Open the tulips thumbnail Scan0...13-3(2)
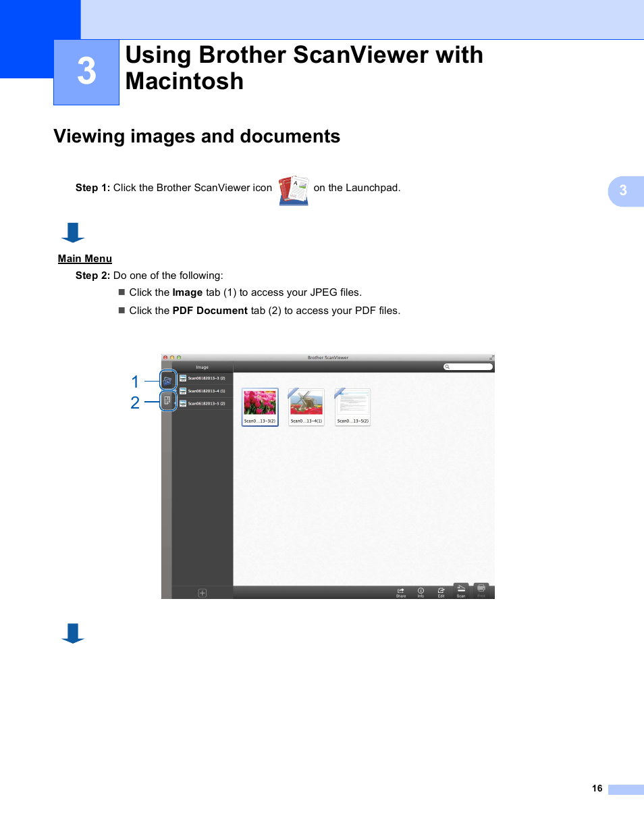The width and height of the screenshot is (644, 834). tap(260, 407)
